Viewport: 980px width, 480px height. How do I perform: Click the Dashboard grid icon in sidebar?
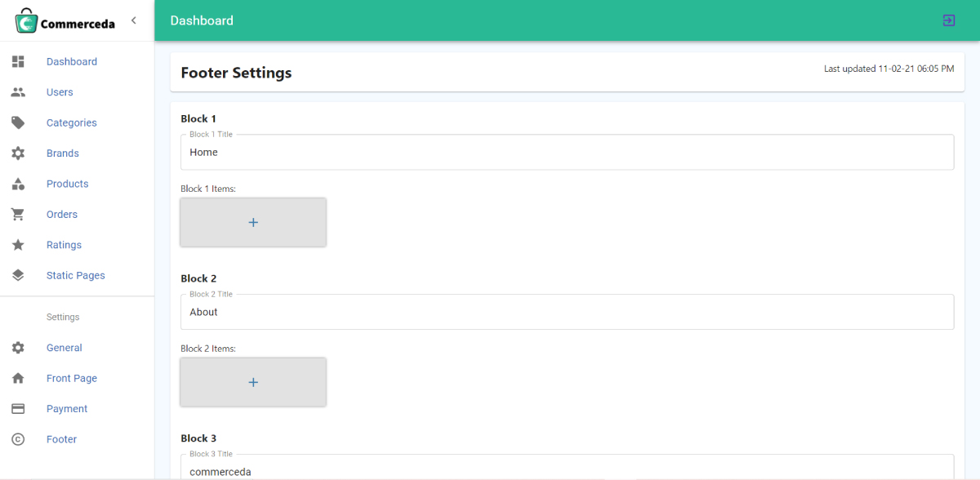tap(18, 61)
